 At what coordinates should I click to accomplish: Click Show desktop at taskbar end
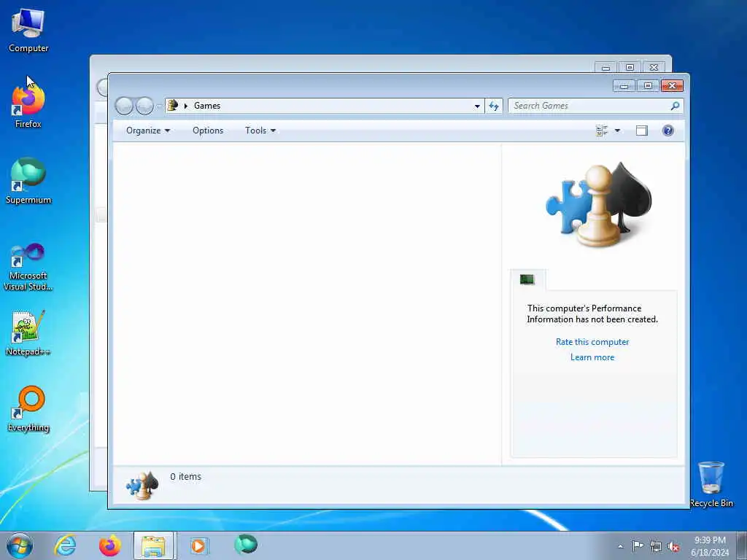point(742,545)
